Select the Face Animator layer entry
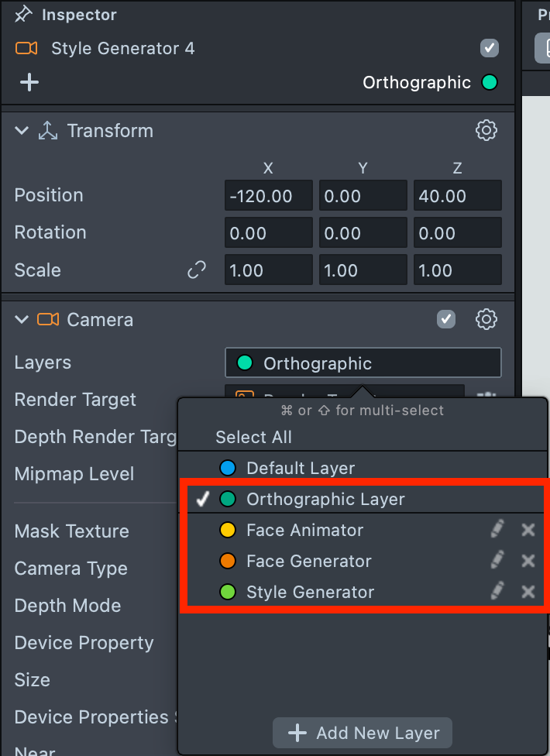The height and width of the screenshot is (756, 550). pyautogui.click(x=304, y=530)
